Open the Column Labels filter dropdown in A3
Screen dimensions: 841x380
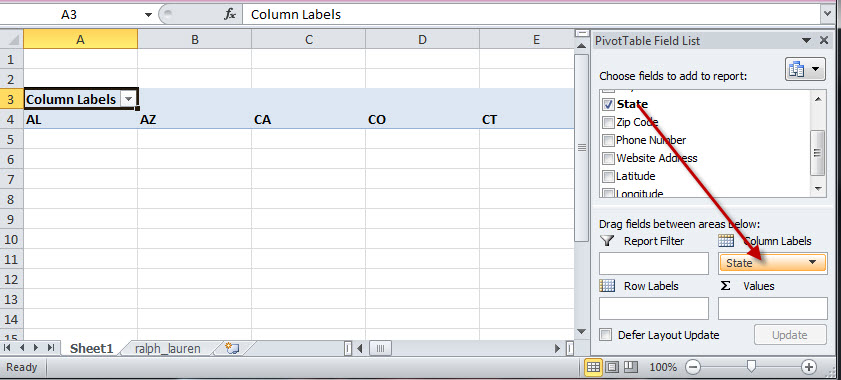tap(128, 99)
